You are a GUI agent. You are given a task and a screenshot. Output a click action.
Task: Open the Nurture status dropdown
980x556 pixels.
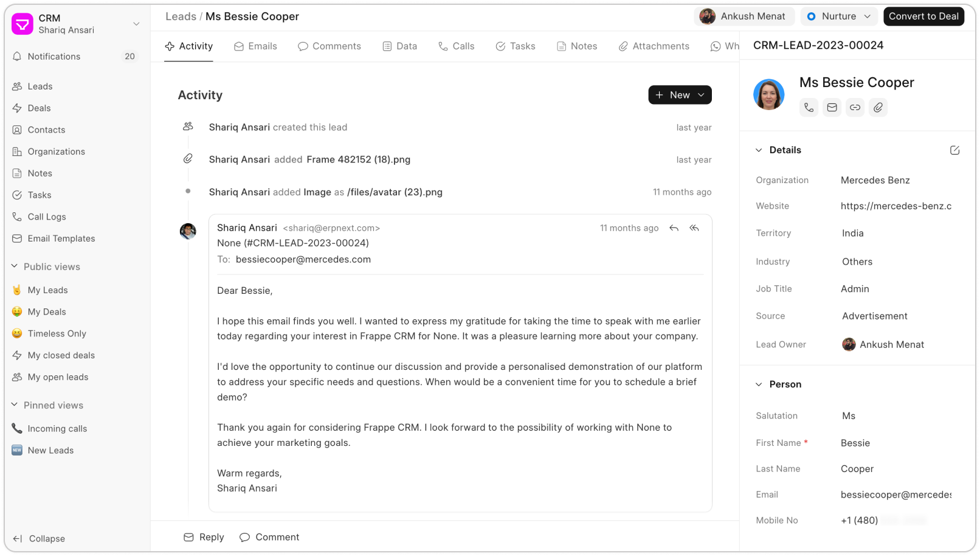(839, 16)
